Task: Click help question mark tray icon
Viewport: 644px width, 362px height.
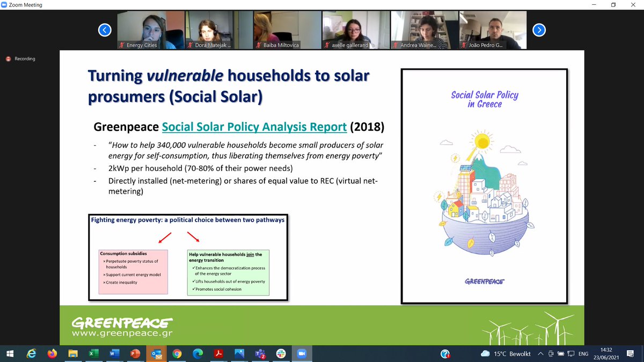Action: click(445, 354)
